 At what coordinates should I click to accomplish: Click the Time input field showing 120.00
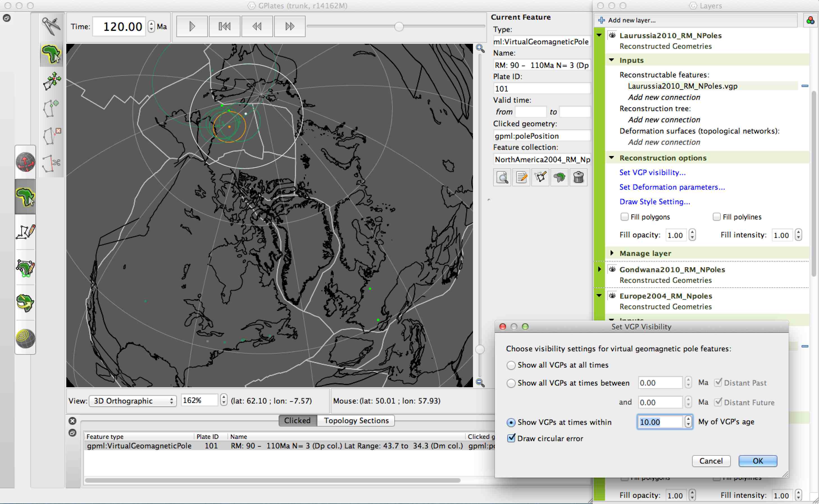(119, 26)
